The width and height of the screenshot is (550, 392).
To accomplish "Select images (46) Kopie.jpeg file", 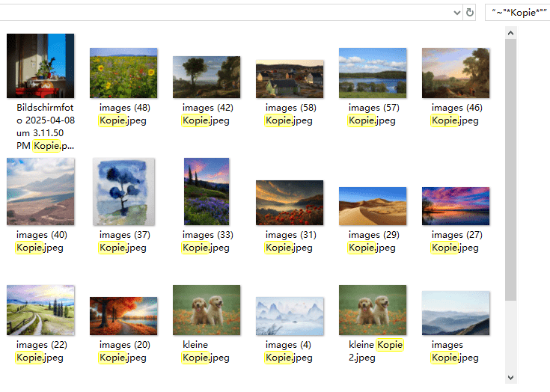I will (456, 73).
